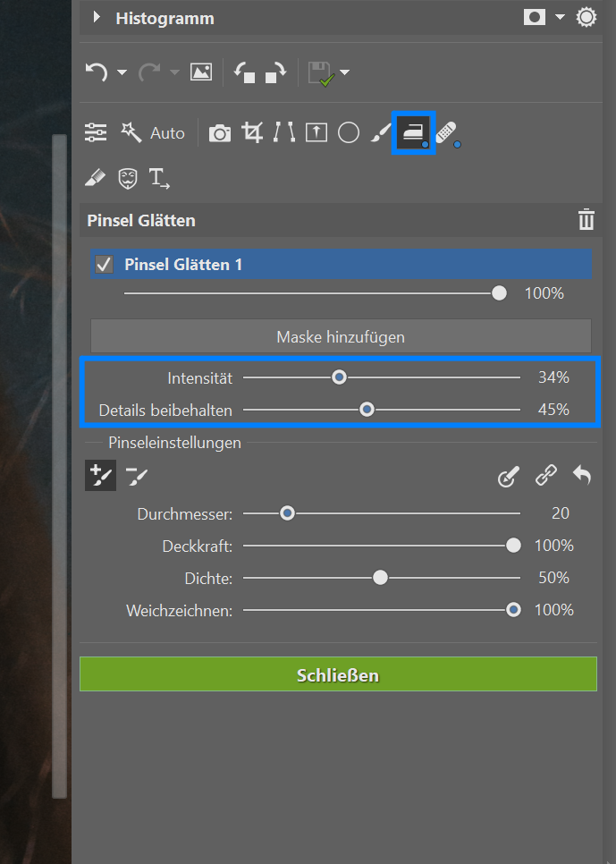Select the smoothing brush tool
Screen dimensions: 616x864
pos(413,132)
